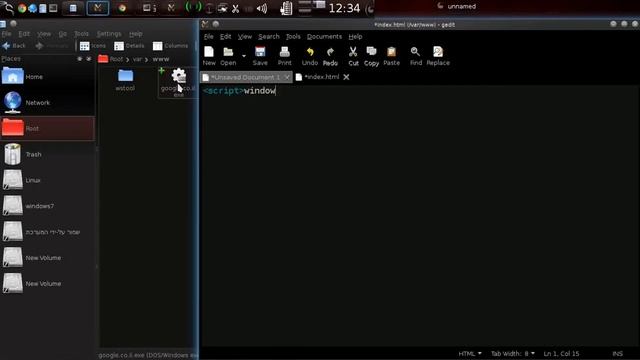Click var in the breadcrumb path
Viewport: 640px width, 360px height.
point(137,59)
